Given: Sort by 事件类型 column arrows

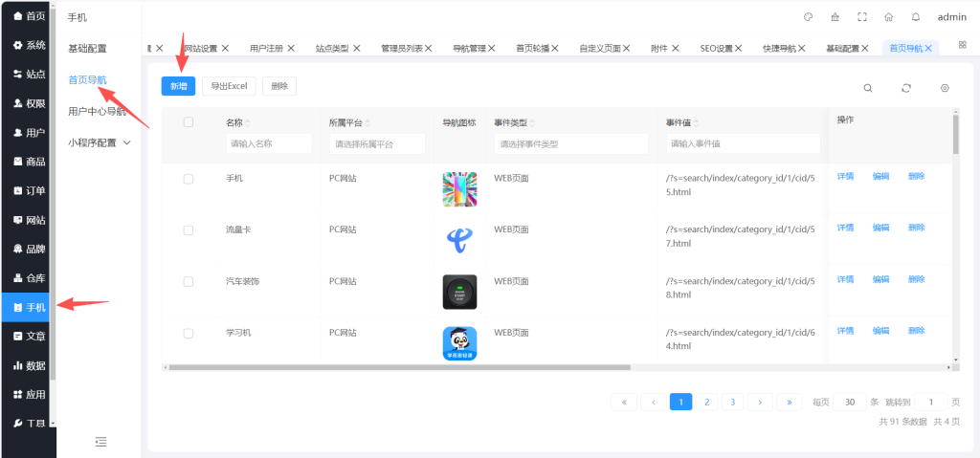Looking at the screenshot, I should [x=532, y=122].
